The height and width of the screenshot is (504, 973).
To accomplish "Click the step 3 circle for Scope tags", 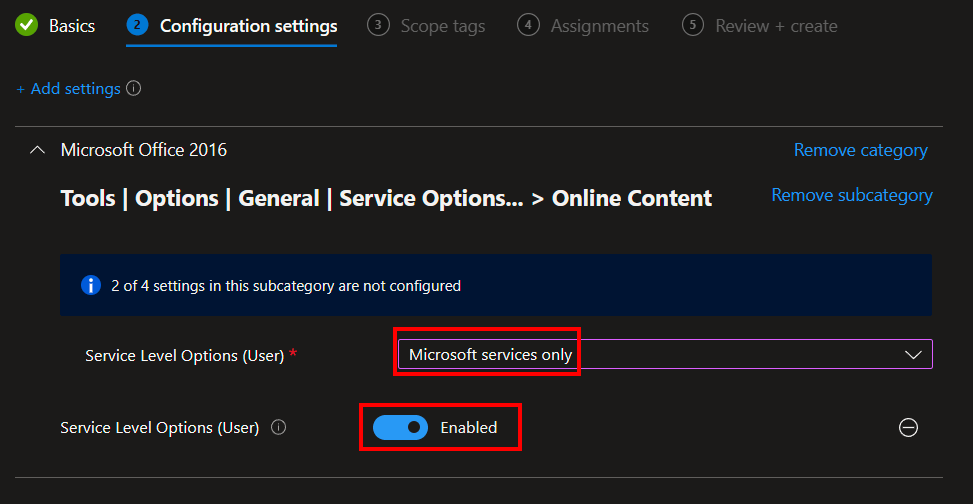I will tap(378, 25).
